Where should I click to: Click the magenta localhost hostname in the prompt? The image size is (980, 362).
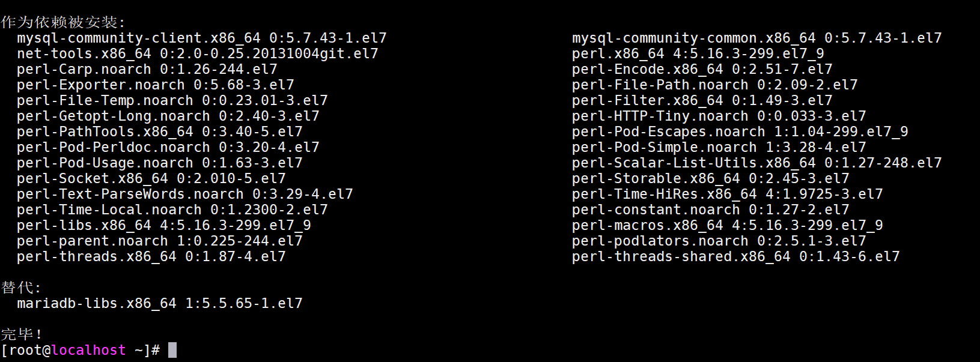[x=89, y=350]
